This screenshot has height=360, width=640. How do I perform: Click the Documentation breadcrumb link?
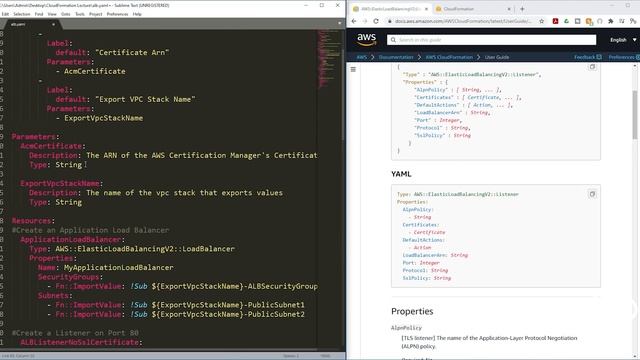[396, 57]
